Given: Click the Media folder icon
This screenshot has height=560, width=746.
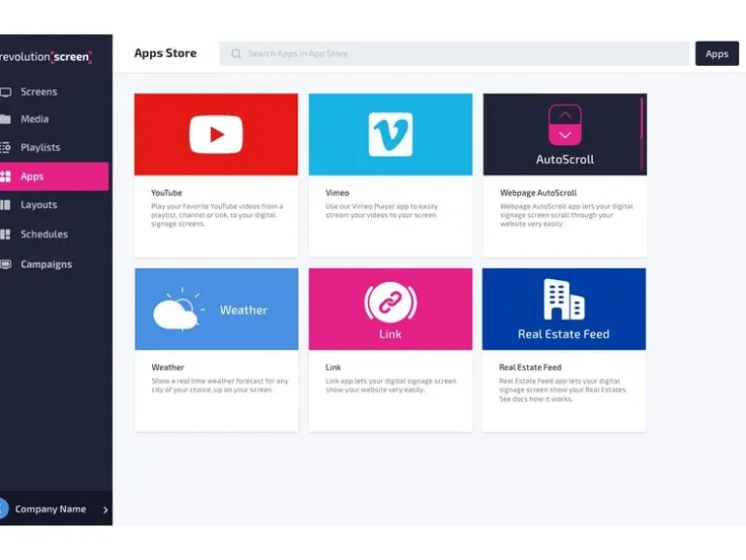Looking at the screenshot, I should point(5,119).
